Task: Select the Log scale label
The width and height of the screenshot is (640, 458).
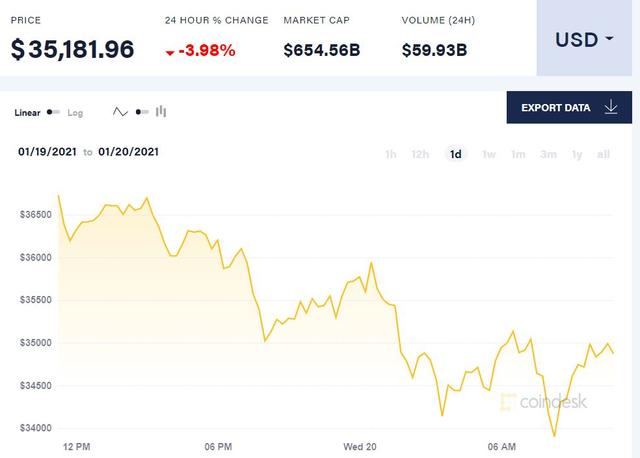Action: pos(75,113)
